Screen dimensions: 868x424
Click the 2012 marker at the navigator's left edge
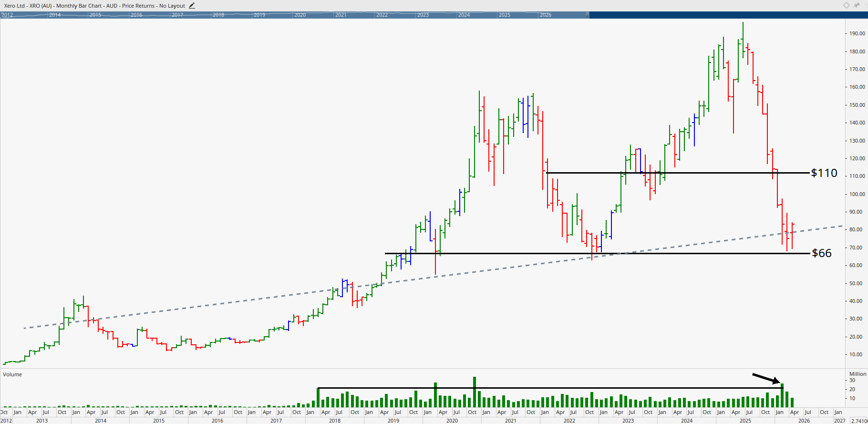(x=7, y=15)
